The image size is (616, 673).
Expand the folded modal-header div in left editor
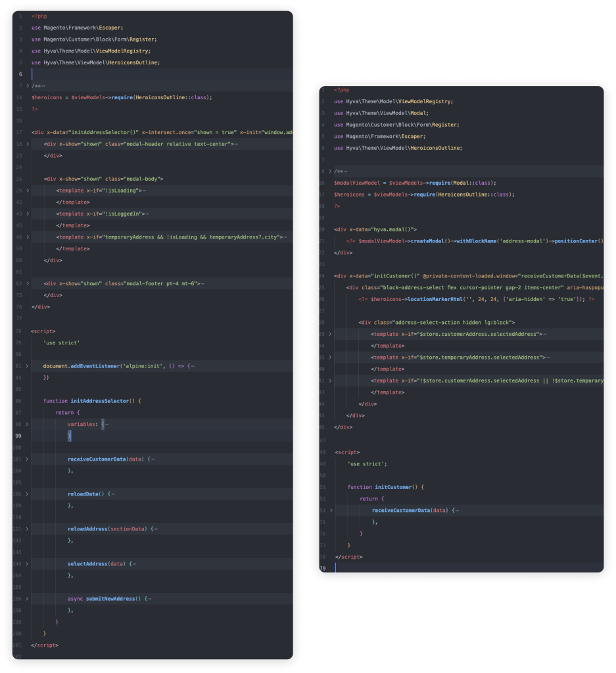pos(28,144)
